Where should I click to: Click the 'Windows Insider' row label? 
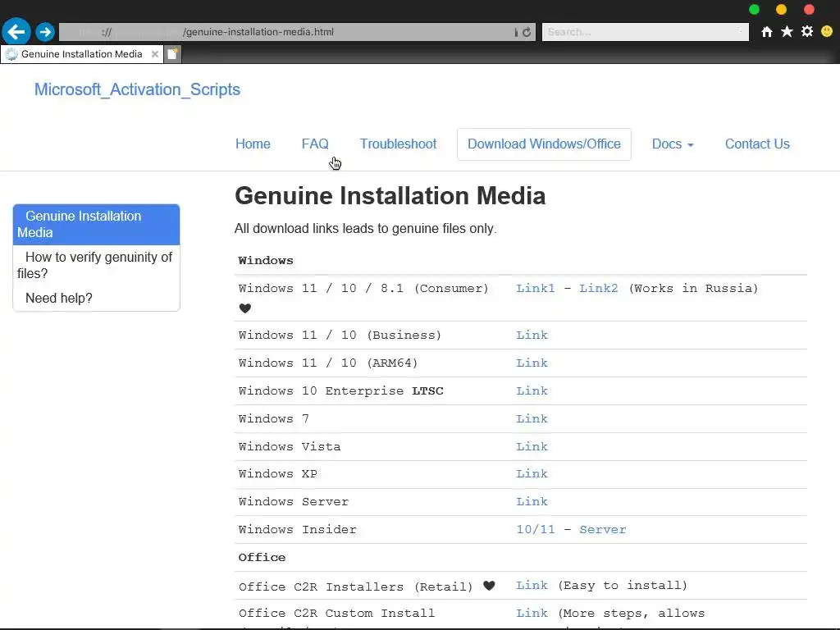coord(297,530)
